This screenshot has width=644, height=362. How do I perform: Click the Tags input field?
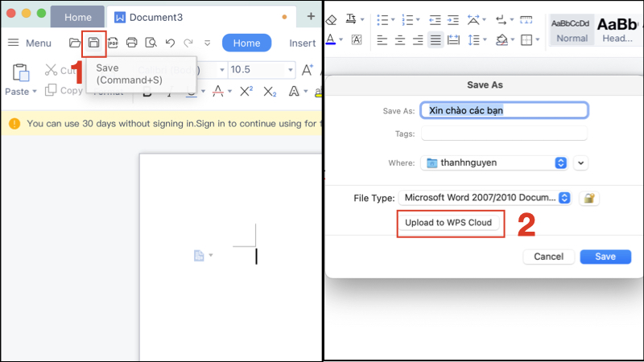[505, 134]
